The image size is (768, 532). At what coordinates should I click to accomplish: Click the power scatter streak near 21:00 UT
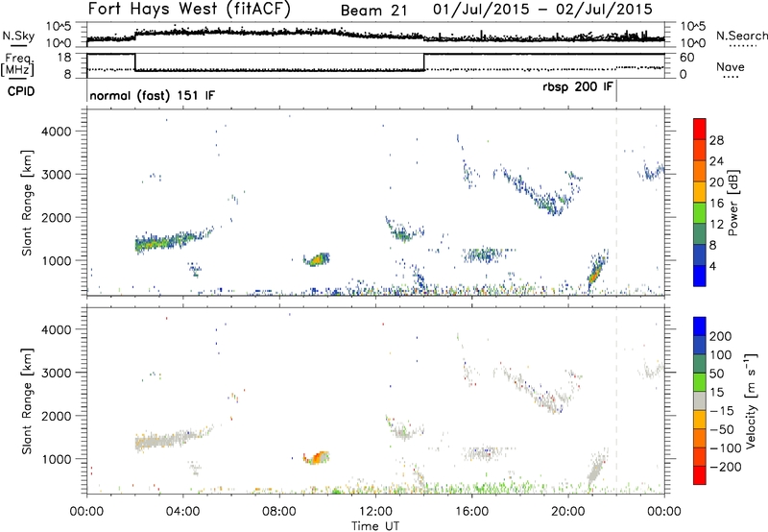coord(596,271)
